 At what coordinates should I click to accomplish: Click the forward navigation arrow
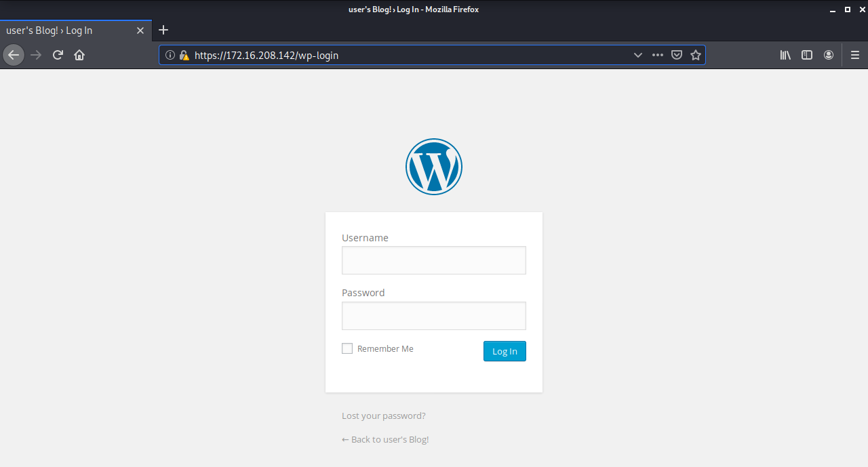coord(37,55)
